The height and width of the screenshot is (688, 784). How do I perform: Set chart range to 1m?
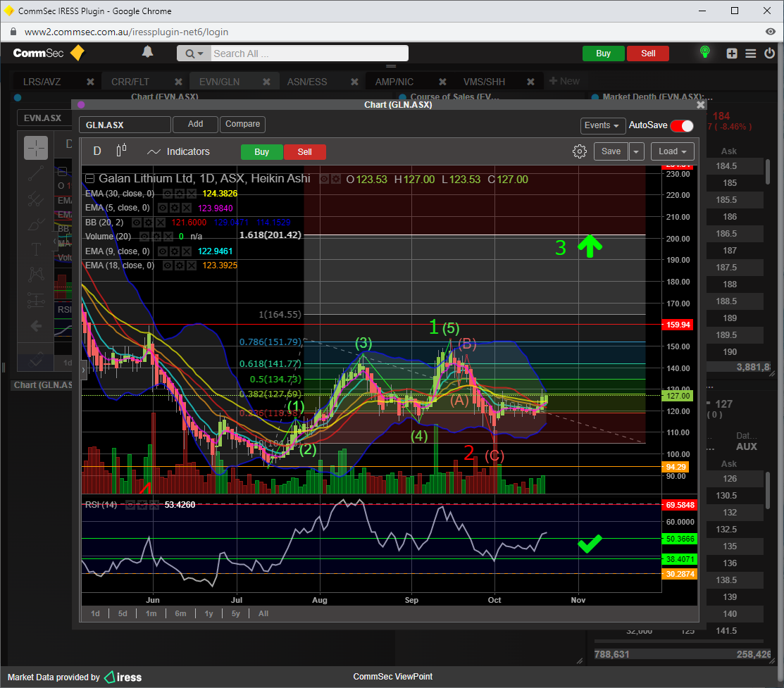tap(151, 613)
